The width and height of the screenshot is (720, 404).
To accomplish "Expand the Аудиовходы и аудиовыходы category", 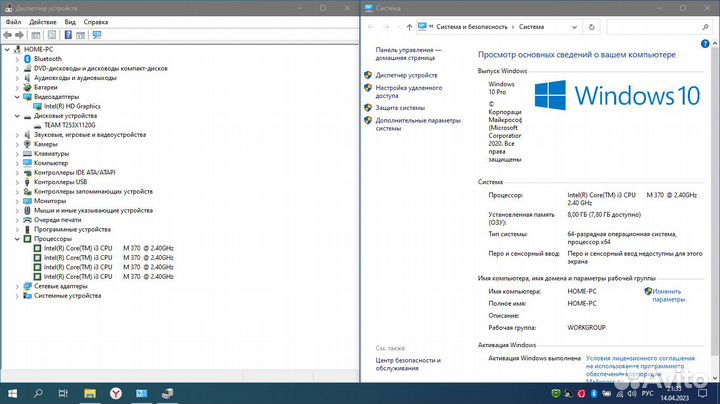I will (x=17, y=78).
